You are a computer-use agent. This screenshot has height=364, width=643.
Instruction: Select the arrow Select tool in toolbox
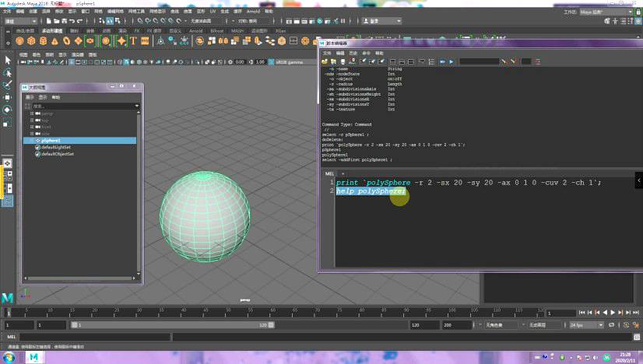(x=7, y=60)
